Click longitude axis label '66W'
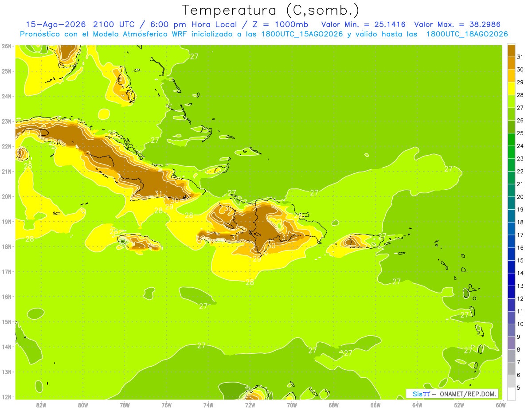This screenshot has width=532, height=411. (x=376, y=405)
